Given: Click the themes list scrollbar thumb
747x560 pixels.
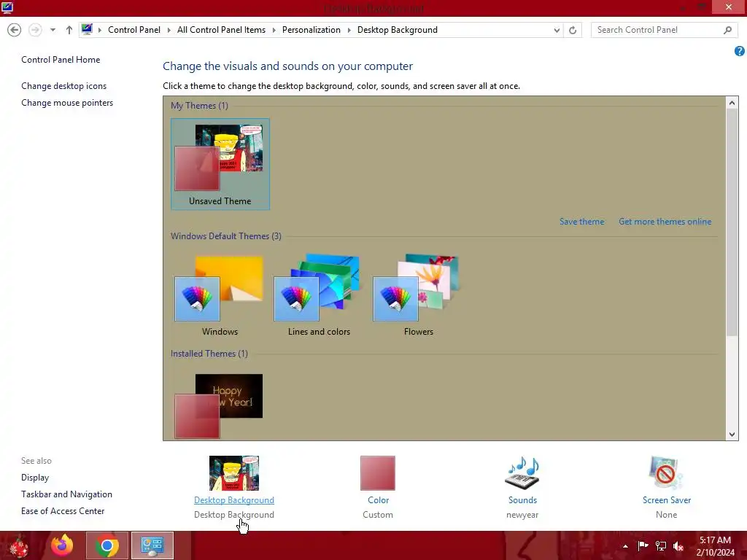Looking at the screenshot, I should [x=732, y=222].
